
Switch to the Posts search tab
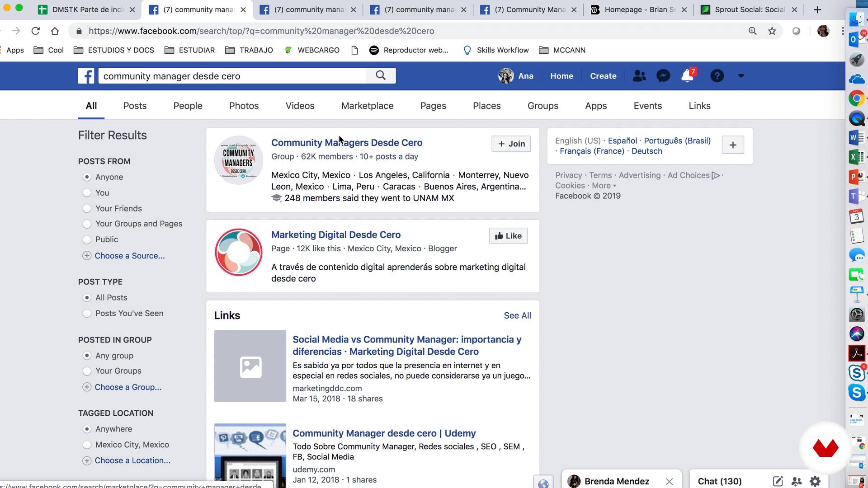[x=135, y=106]
